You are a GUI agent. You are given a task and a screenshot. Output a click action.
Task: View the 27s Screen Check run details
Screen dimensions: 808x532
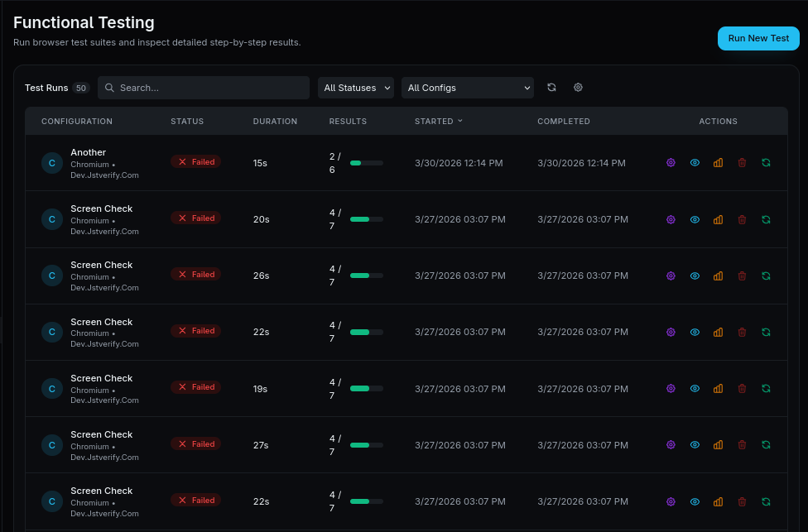695,444
